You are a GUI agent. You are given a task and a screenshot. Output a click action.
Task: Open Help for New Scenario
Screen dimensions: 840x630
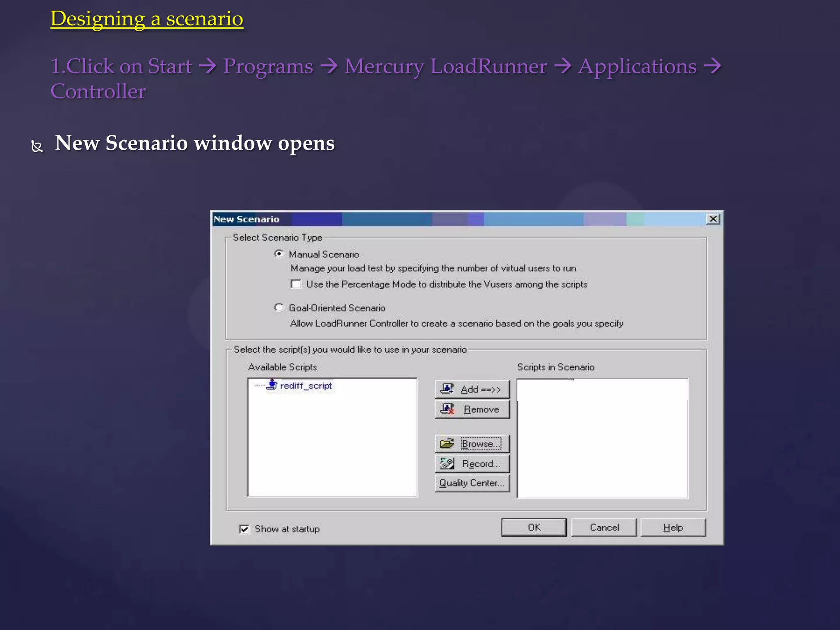pos(673,527)
